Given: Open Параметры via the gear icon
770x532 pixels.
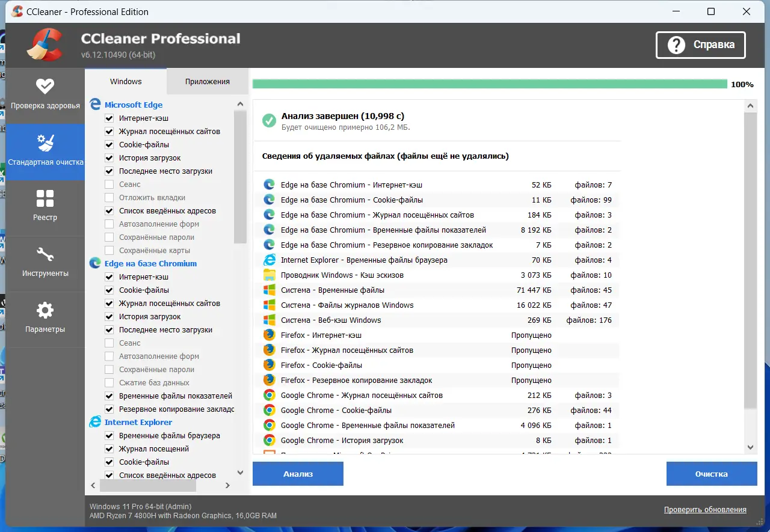Looking at the screenshot, I should point(45,310).
